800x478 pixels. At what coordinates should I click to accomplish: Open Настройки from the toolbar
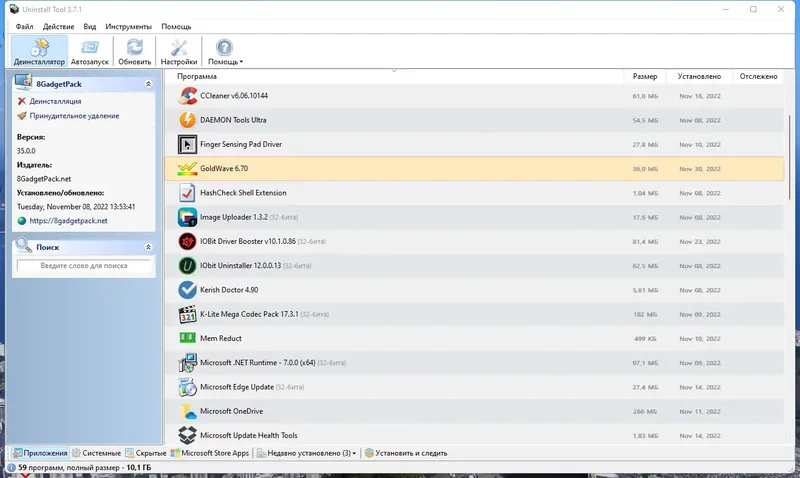[x=179, y=51]
